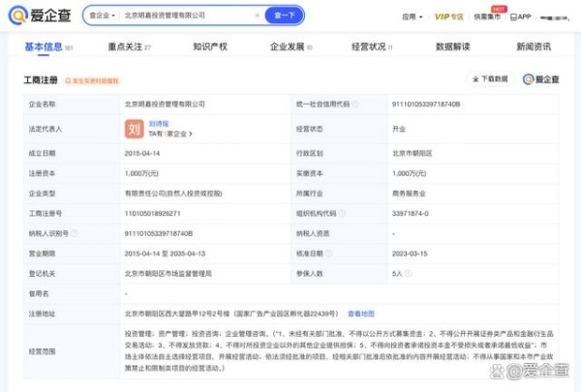Switch to the 新闻资讯 tab
The height and width of the screenshot is (392, 581).
point(534,46)
